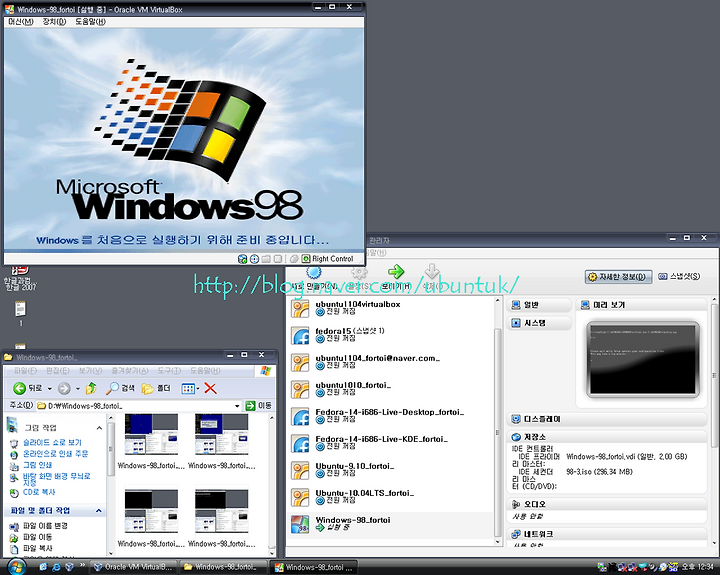
Task: Click the 온라인으로 인쇄 주문 link
Action: [56, 454]
